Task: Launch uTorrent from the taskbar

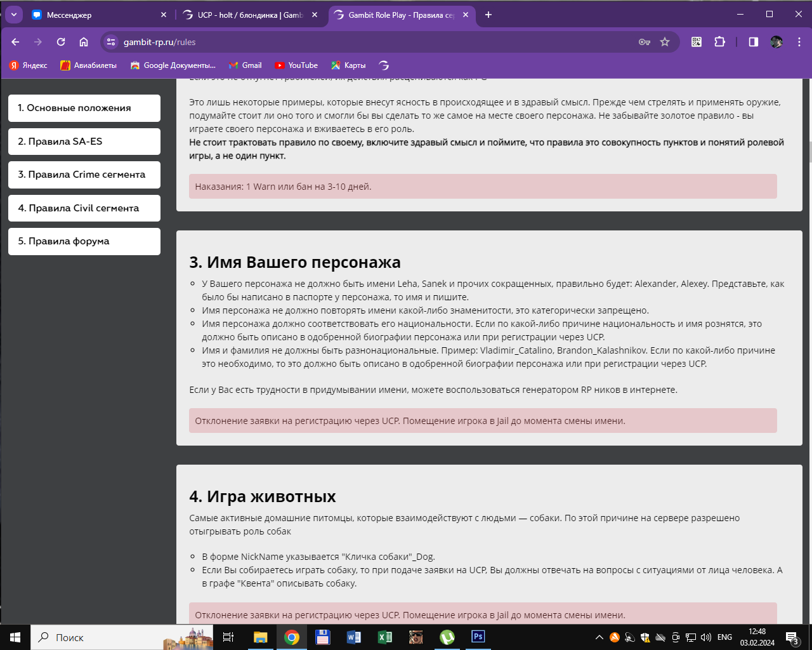Action: point(447,637)
